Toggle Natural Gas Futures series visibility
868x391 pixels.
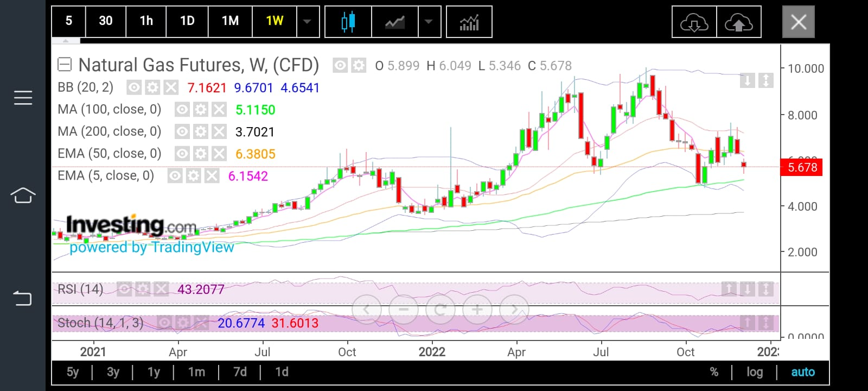[340, 66]
